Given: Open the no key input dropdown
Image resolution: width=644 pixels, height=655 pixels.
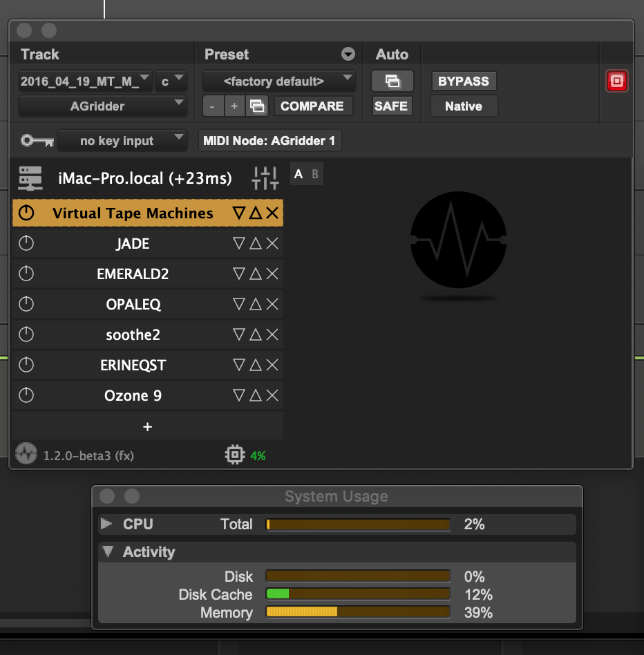Looking at the screenshot, I should click(122, 141).
